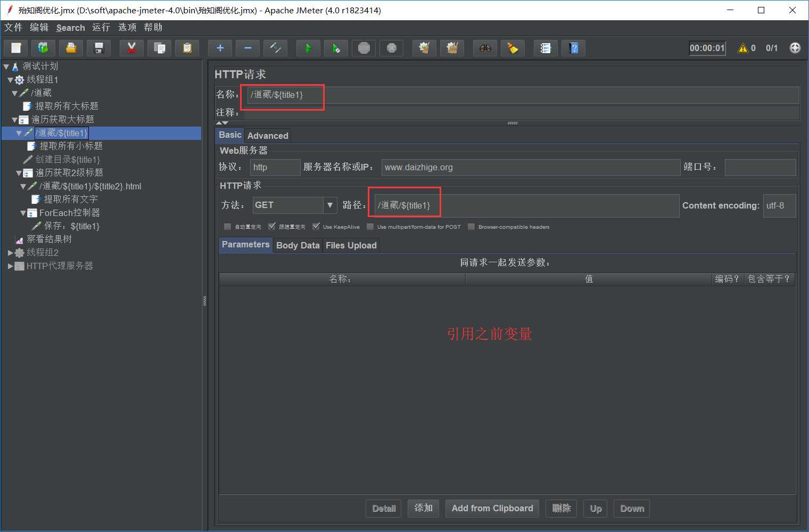Click the remote engine globe icon
The image size is (809, 532).
click(795, 48)
